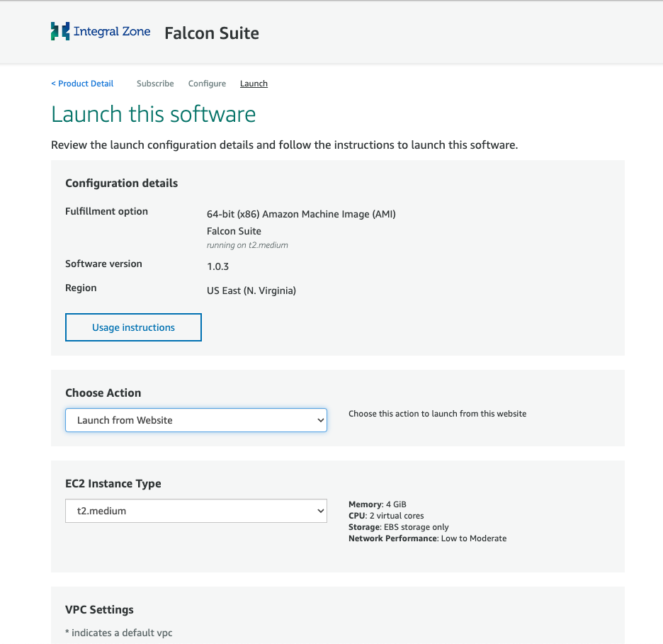Click '64-bit (x86) Amazon Machine Image (AMI)' text

(x=301, y=214)
